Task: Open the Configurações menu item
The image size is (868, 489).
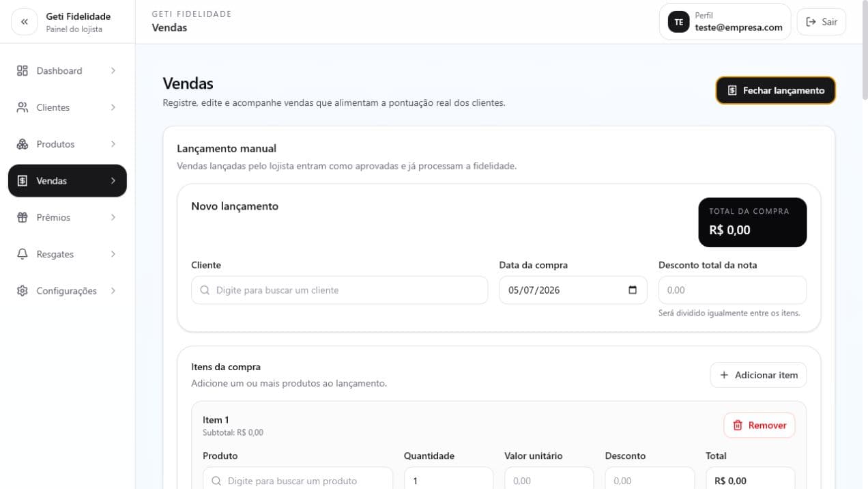Action: 68,291
